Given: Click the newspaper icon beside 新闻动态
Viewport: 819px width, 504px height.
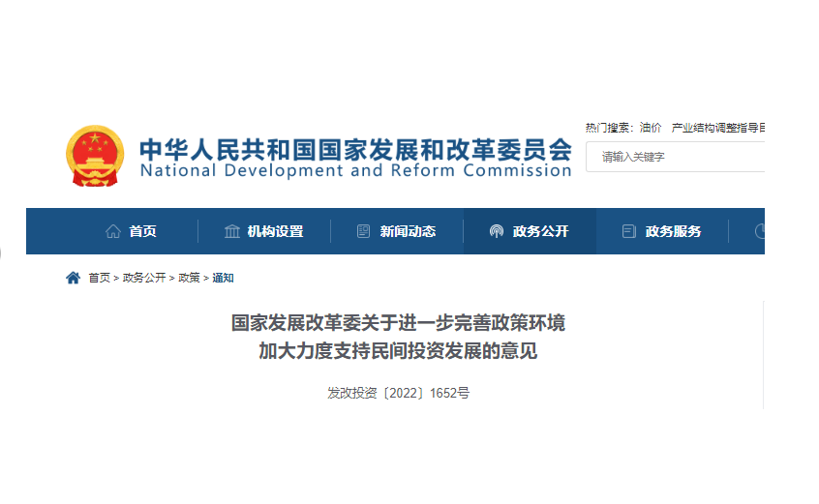Looking at the screenshot, I should (364, 231).
